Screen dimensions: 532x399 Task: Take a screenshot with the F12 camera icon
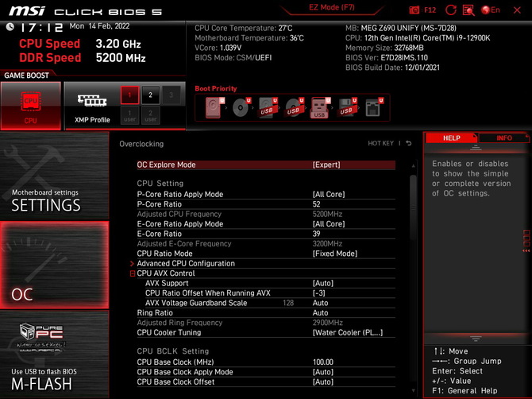tap(414, 10)
